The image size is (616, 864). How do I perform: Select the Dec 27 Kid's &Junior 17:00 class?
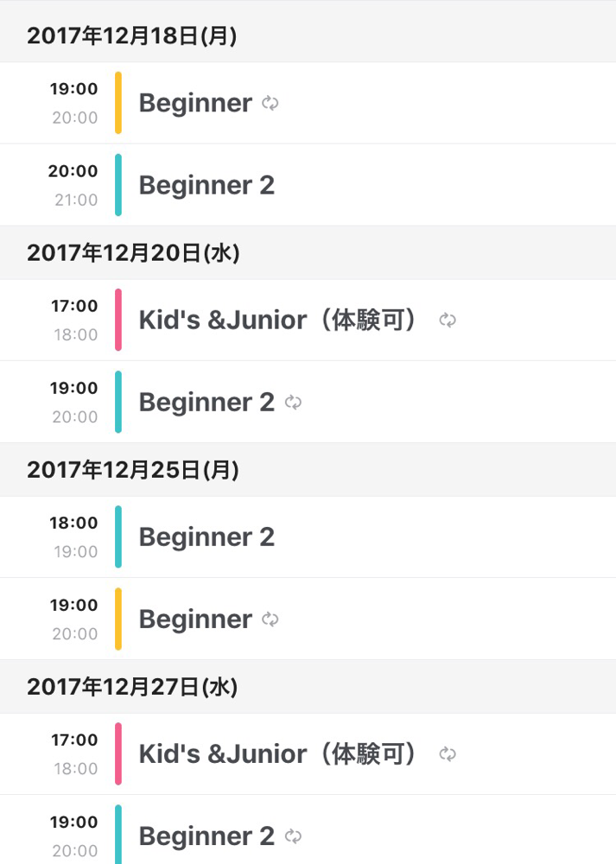click(308, 753)
